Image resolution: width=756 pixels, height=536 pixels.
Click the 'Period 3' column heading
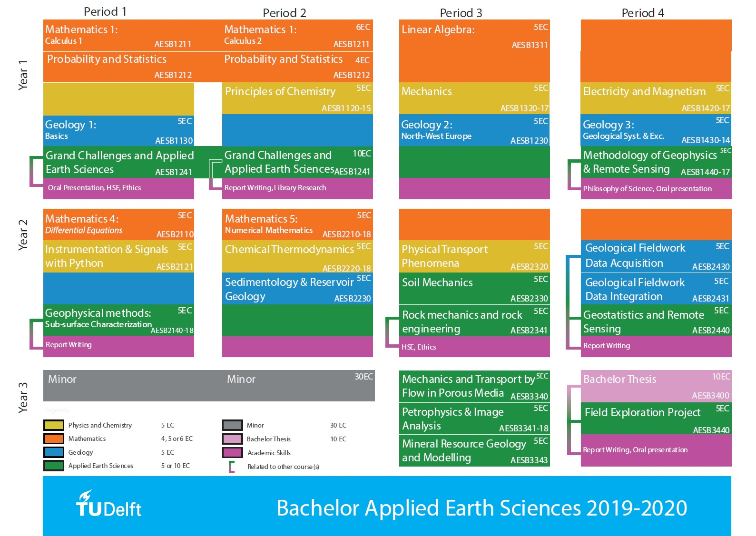461,13
